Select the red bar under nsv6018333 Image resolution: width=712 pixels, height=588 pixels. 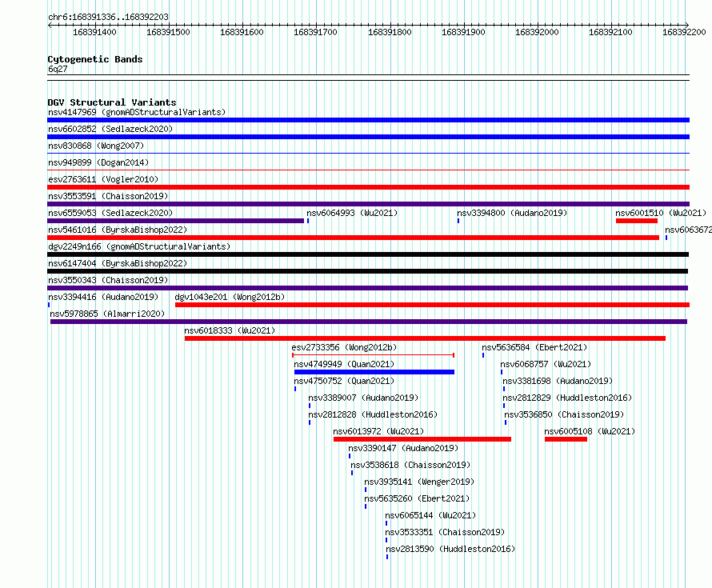[x=425, y=338]
